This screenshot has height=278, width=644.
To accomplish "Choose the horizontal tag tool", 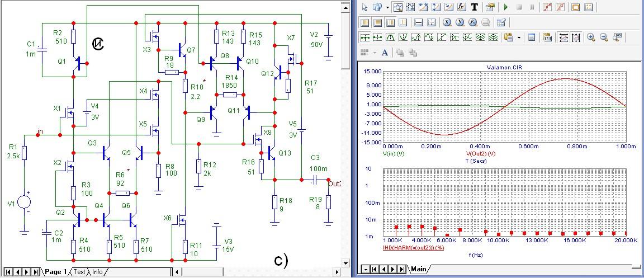I will 423,7.
